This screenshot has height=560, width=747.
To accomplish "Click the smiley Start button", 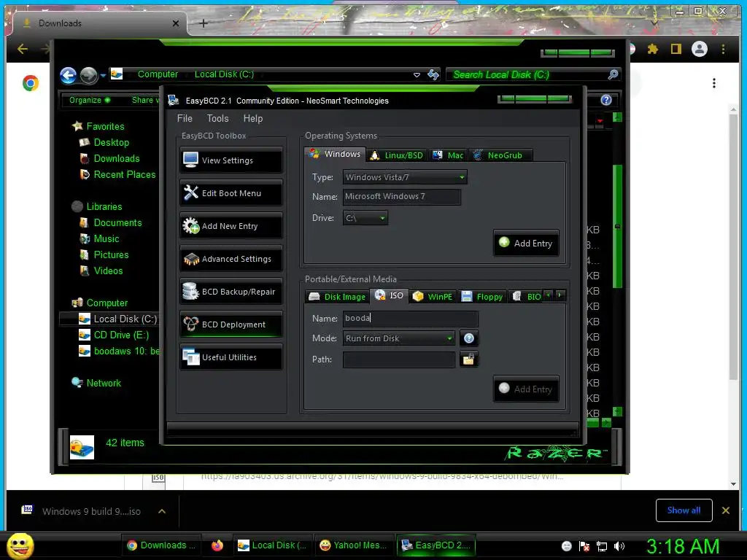I will click(x=20, y=546).
